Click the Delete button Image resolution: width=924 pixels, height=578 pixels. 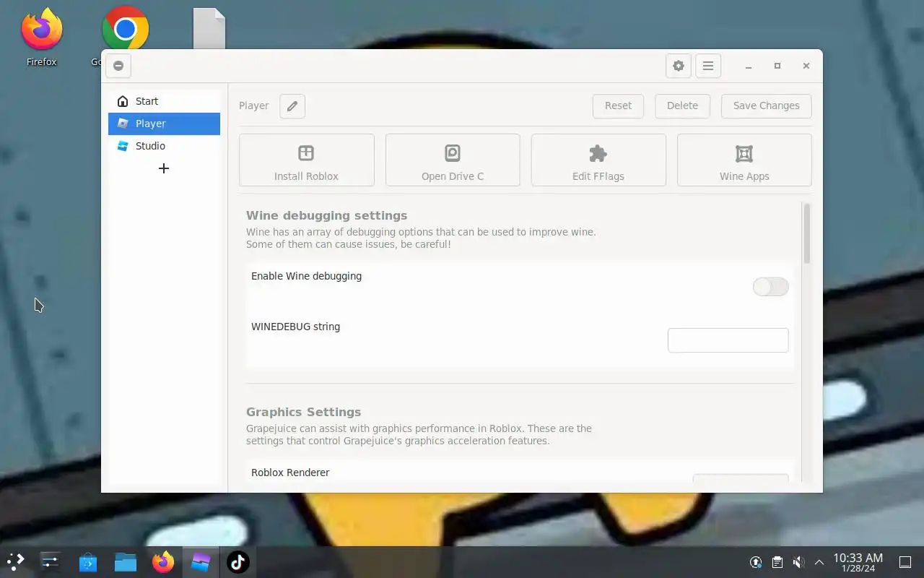tap(682, 105)
